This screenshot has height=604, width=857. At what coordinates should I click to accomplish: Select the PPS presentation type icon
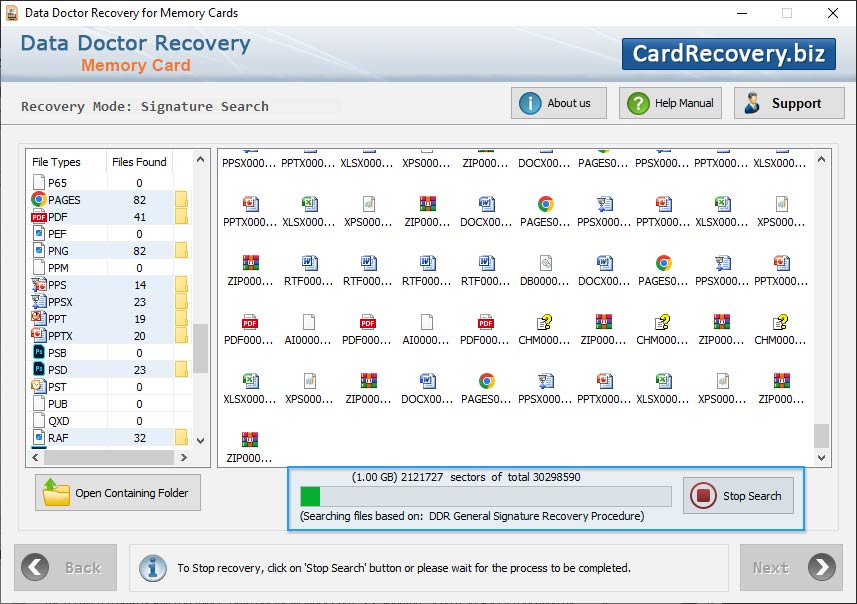[39, 285]
